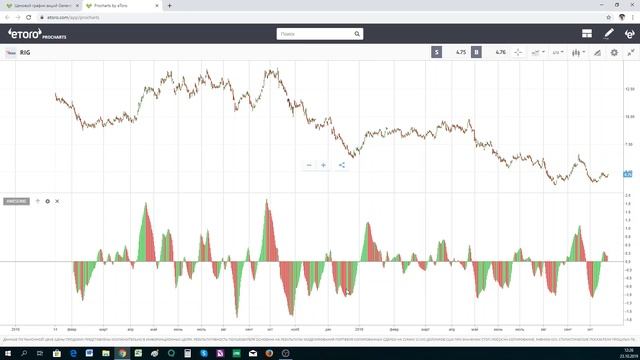Open the chart layout grid icon
Viewport: 640px width, 360px height.
click(x=587, y=33)
